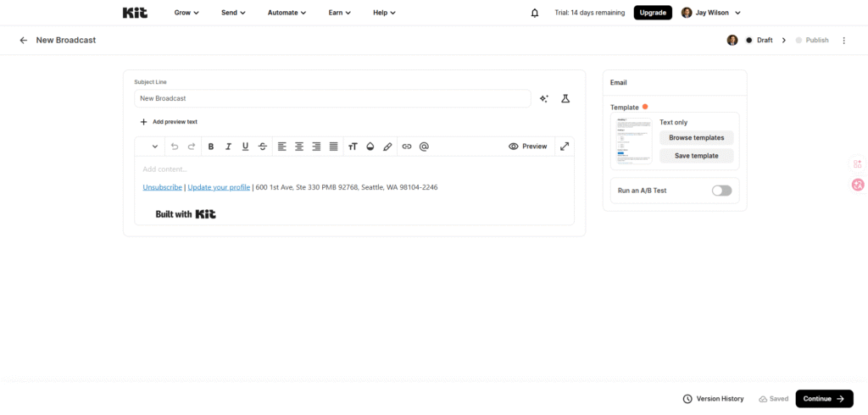Align text center
This screenshot has width=868, height=415.
pos(299,147)
